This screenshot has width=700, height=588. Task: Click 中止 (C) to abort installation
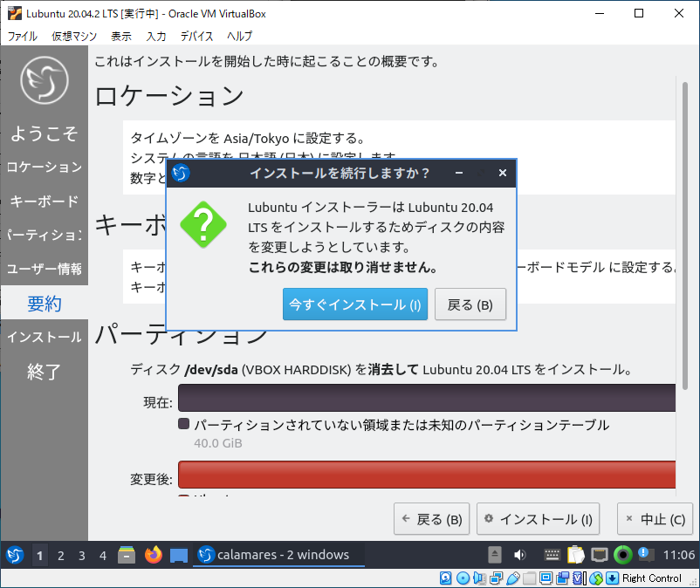(x=655, y=519)
